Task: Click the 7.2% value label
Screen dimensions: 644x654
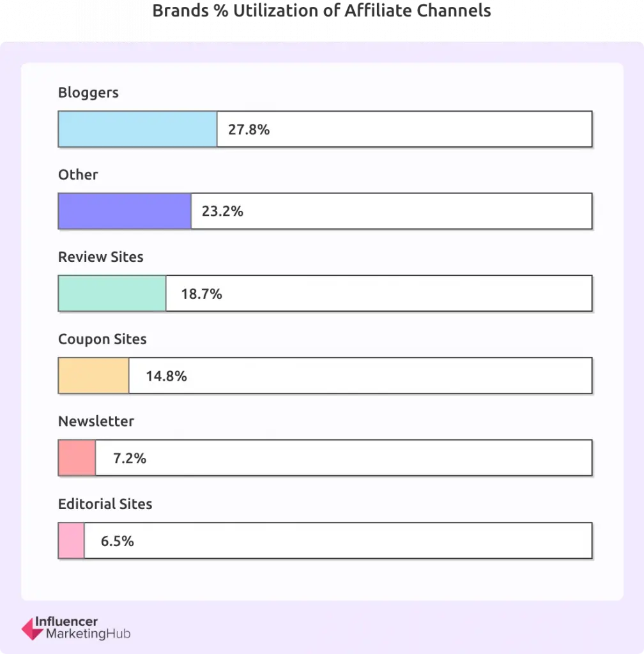Action: tap(130, 458)
